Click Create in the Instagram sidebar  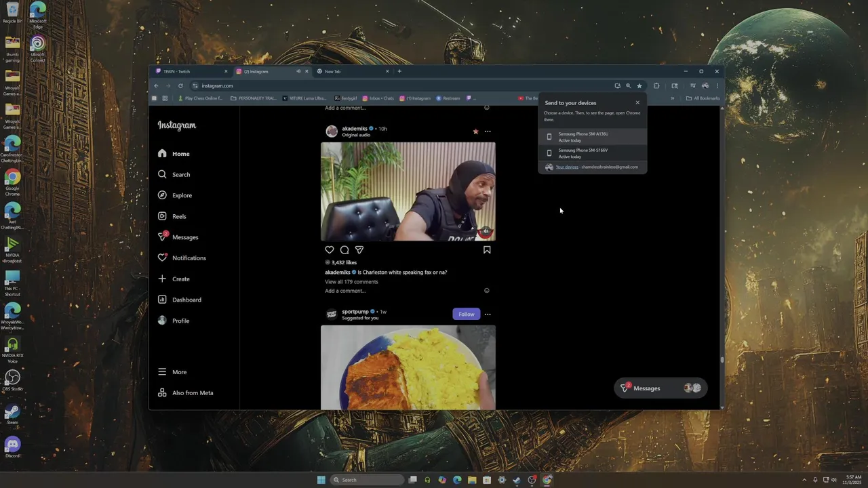(174, 279)
